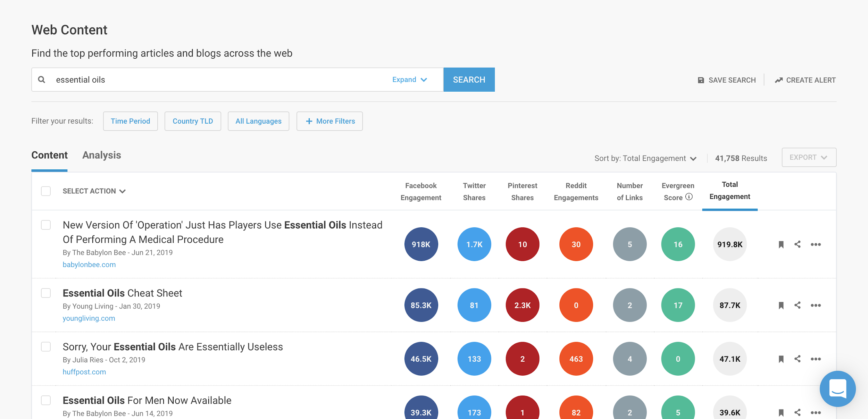The width and height of the screenshot is (868, 419).
Task: Click the 919.8K total engagement circle
Action: coord(730,244)
